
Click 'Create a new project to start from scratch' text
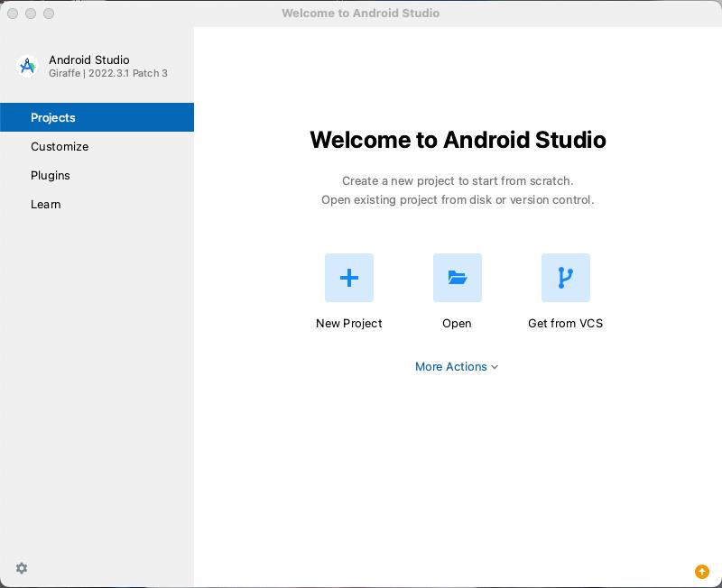pyautogui.click(x=458, y=180)
